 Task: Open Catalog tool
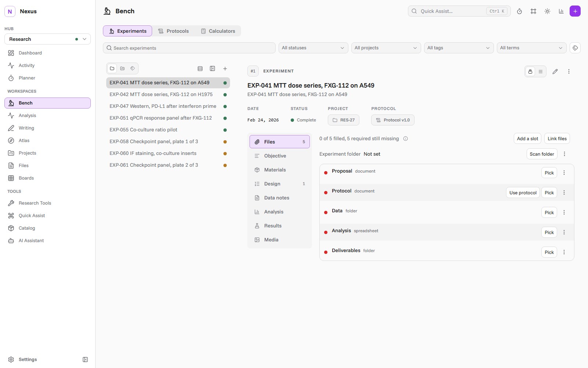tap(48, 228)
